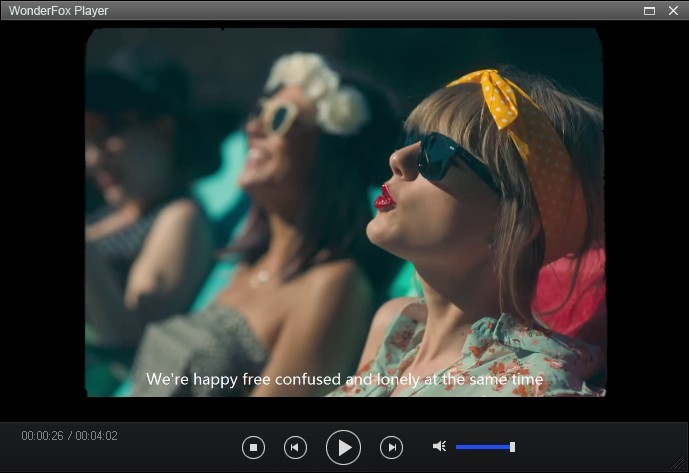Close the WonderFox Player window
Viewport: 689px width, 473px height.
pyautogui.click(x=673, y=11)
